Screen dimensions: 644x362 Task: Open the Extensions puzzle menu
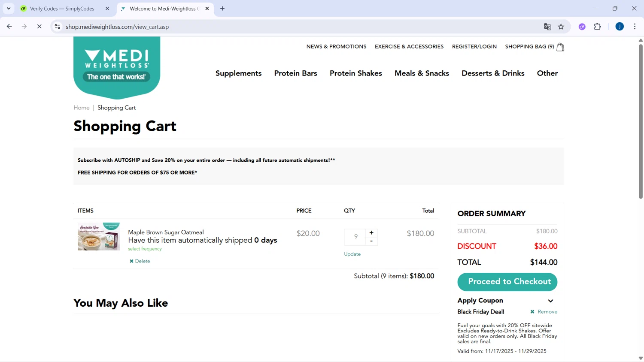(598, 27)
